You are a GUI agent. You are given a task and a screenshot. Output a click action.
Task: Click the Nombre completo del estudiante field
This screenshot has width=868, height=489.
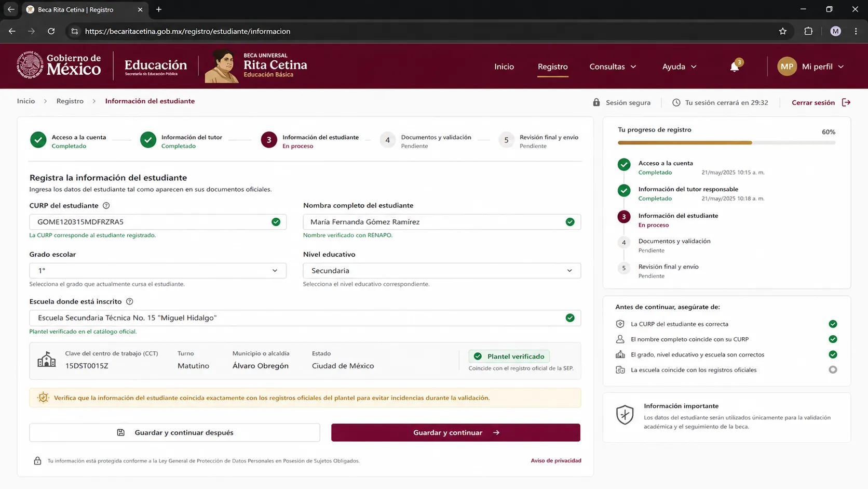pos(442,222)
